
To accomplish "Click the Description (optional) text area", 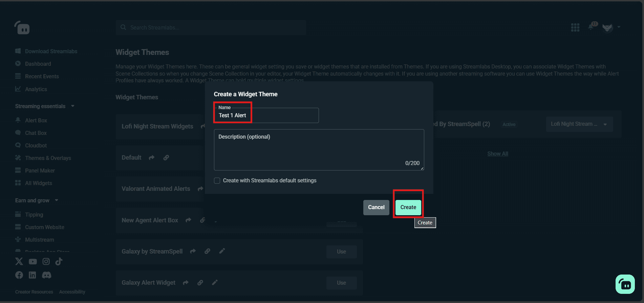I will click(319, 150).
